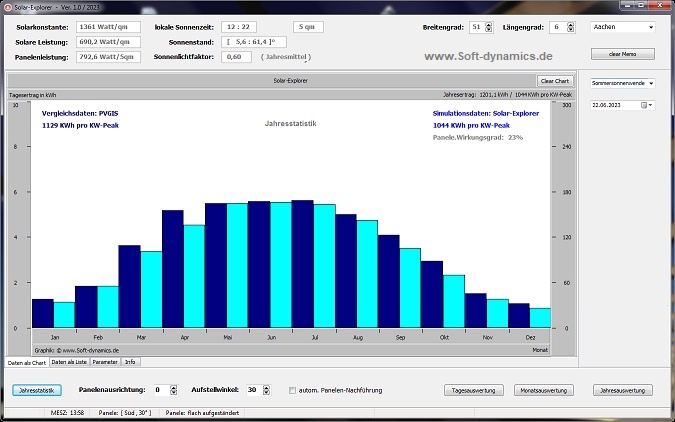The height and width of the screenshot is (422, 675).
Task: Switch to the Daten als Liste tab
Action: 69,361
